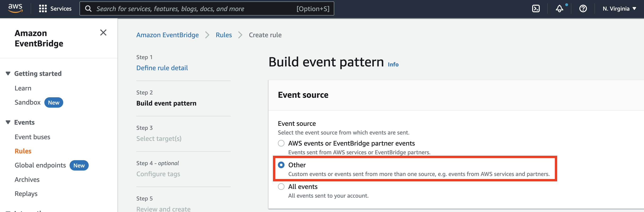Open Rules in the sidebar
The image size is (644, 212).
(x=23, y=151)
